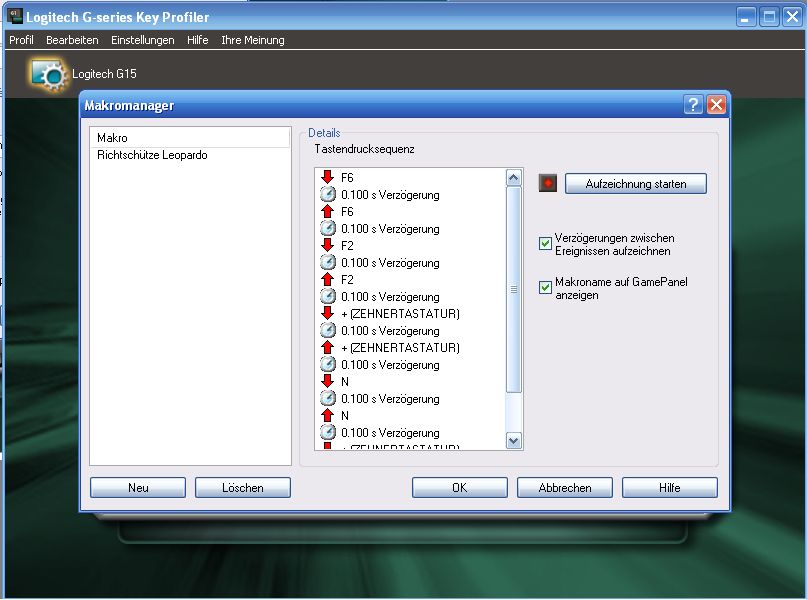
Task: Click the Logitech G15 gear icon
Action: pos(47,74)
